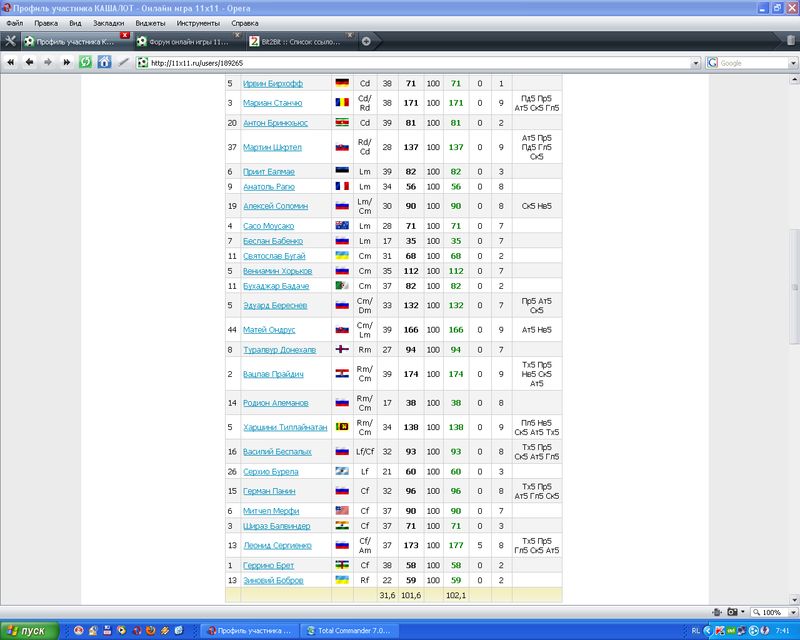Open player link Вацлав Прайдич

273,374
